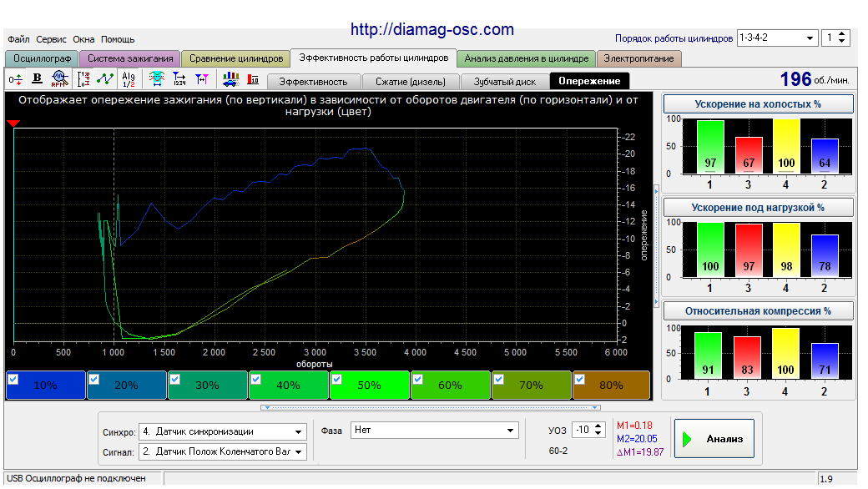Uncheck the 40% load checkbox

(x=255, y=380)
